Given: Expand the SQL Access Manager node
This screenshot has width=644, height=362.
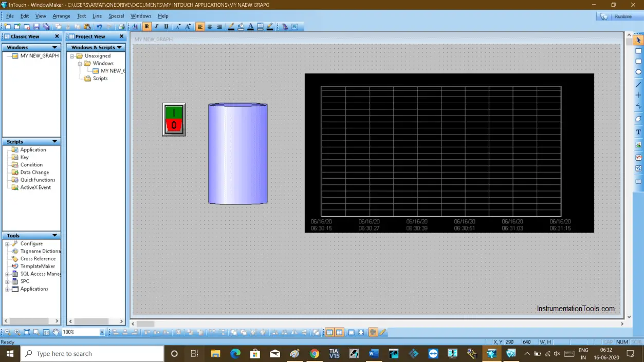Looking at the screenshot, I should [7, 274].
